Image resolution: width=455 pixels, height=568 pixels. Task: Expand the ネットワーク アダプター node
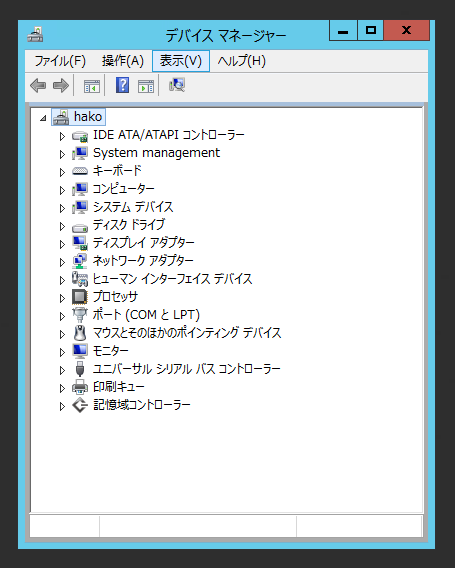[x=62, y=262]
